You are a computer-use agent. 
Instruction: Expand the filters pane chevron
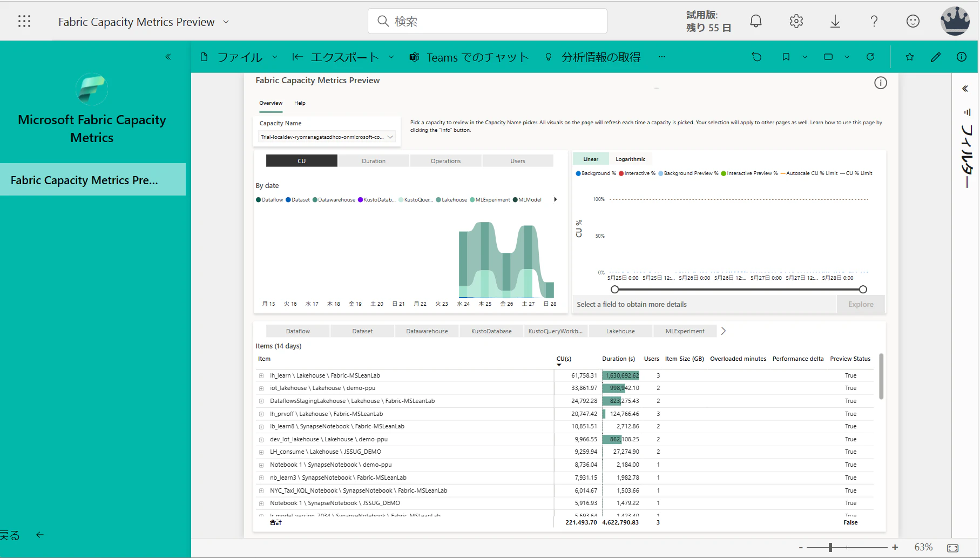tap(965, 89)
